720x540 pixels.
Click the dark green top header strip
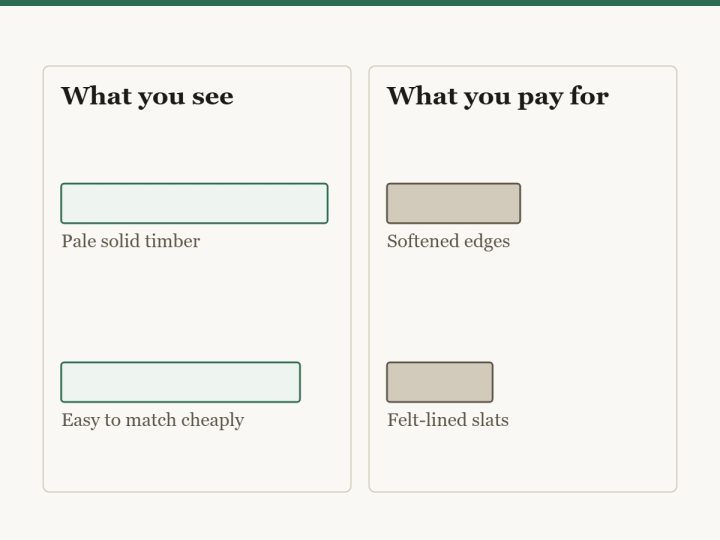[x=360, y=3]
